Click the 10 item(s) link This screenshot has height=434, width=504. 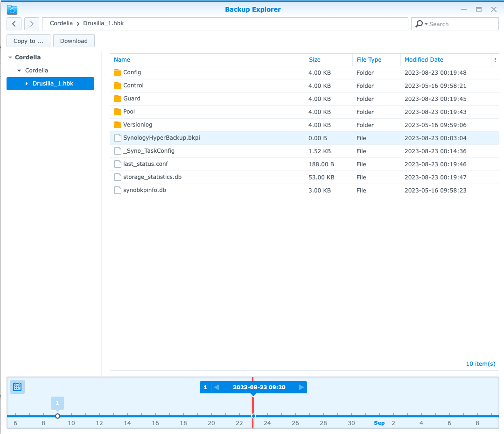[x=481, y=363]
